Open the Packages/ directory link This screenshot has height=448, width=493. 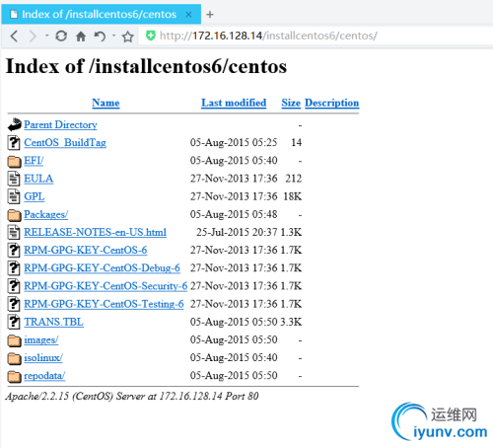(x=46, y=214)
